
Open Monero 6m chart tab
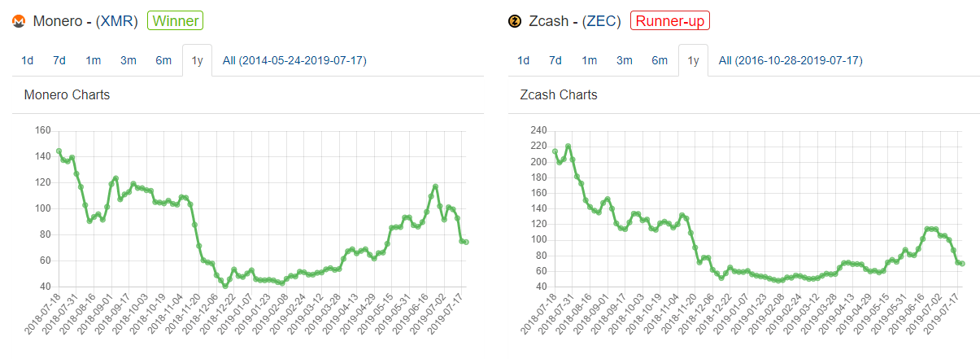163,60
